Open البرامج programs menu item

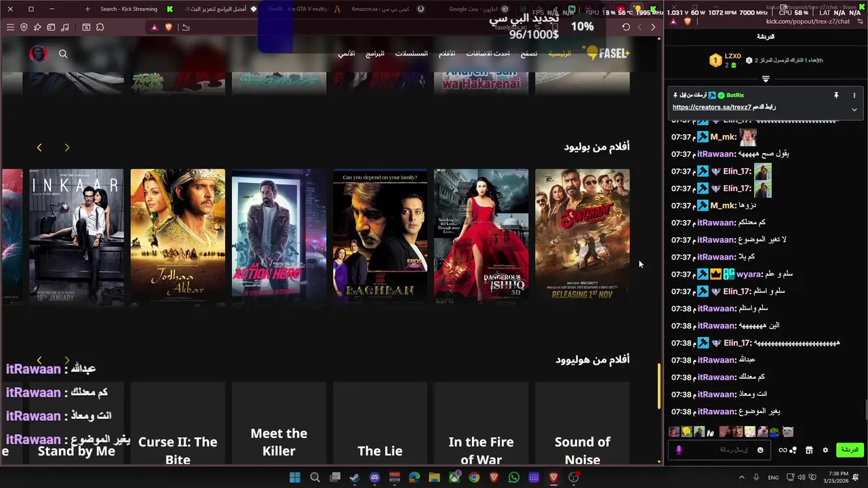[375, 54]
